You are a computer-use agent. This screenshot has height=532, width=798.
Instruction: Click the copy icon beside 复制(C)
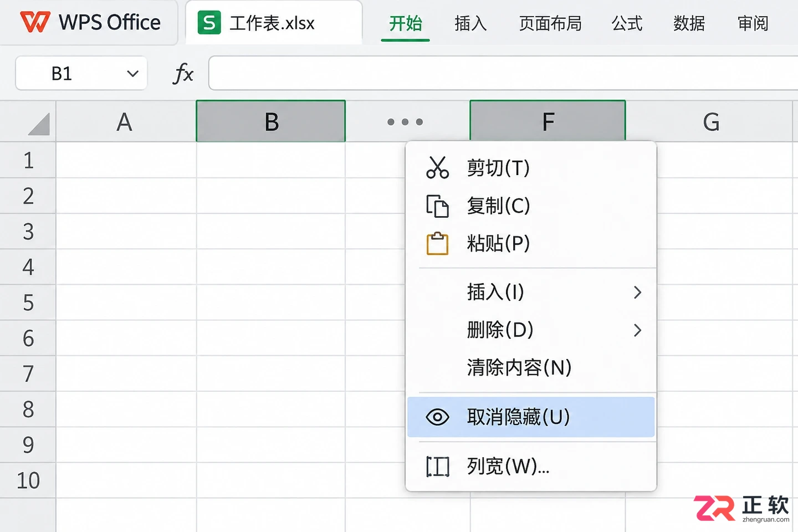[437, 206]
